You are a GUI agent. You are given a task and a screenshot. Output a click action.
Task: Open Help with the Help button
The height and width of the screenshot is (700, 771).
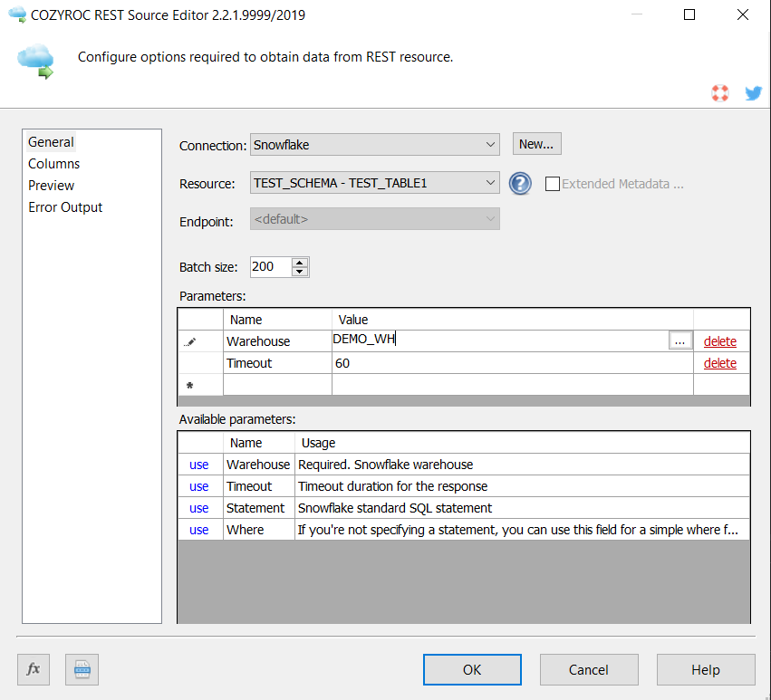point(706,669)
